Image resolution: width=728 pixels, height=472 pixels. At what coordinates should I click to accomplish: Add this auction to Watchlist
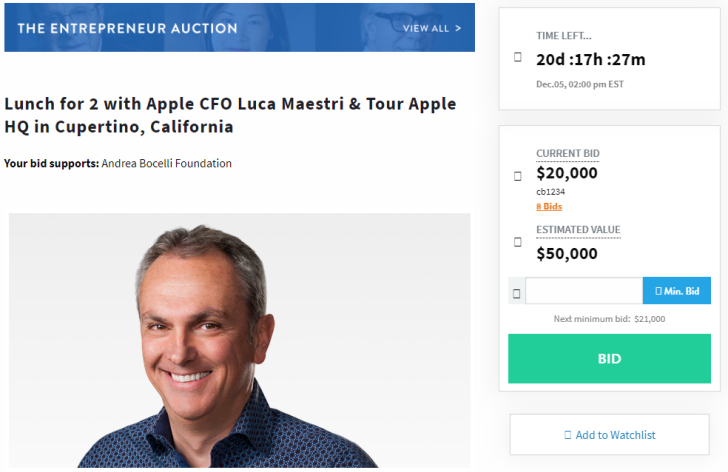point(610,434)
